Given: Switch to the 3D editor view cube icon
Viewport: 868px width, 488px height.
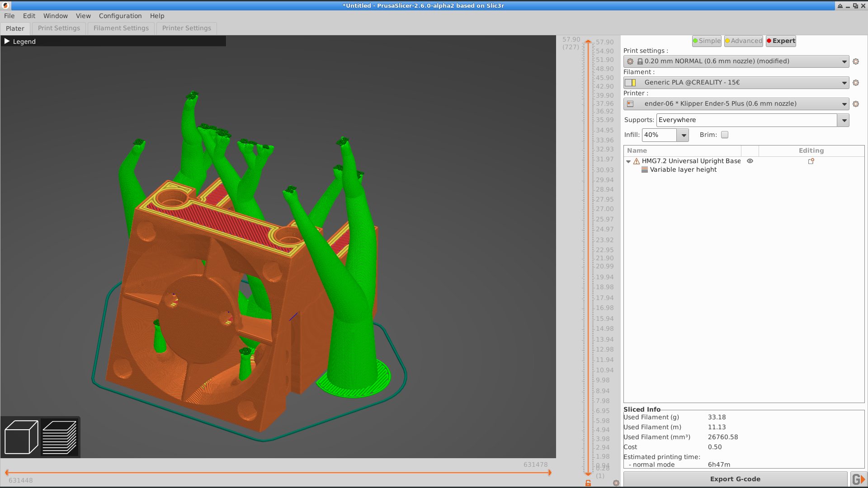Looking at the screenshot, I should (20, 436).
